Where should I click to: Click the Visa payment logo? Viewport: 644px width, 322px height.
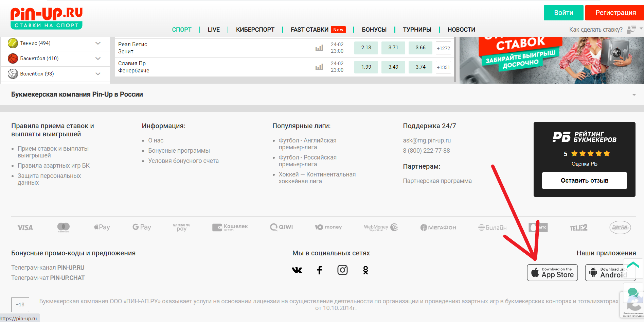(x=25, y=227)
